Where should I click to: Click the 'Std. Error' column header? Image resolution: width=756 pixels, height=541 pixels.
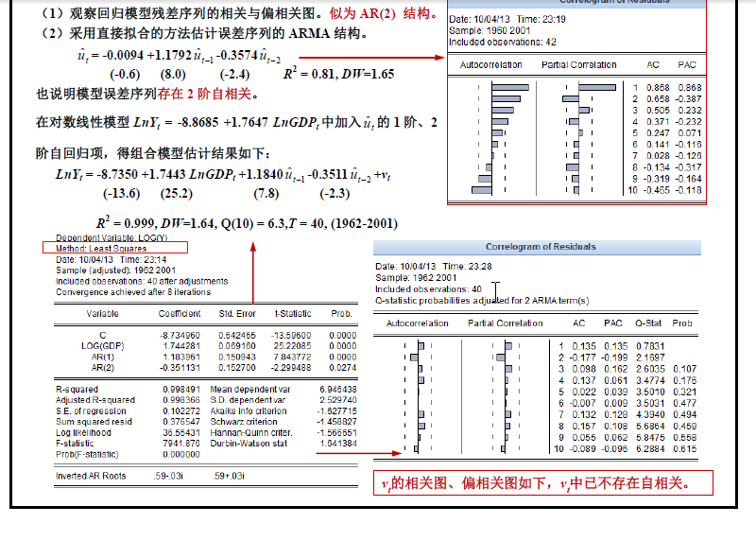[x=237, y=314]
